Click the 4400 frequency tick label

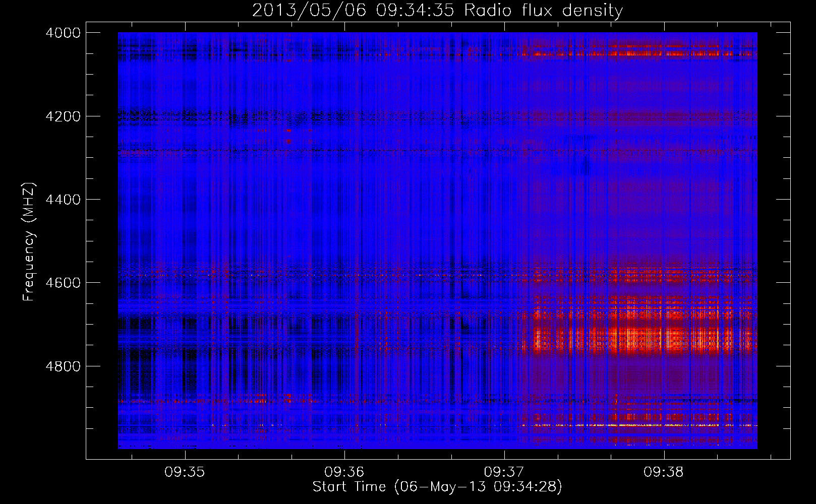pyautogui.click(x=63, y=200)
